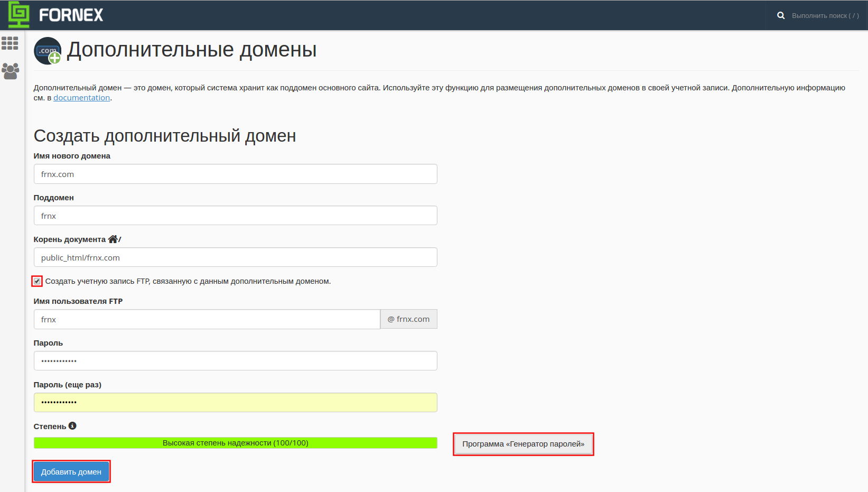Click the FORNEX brand name text
Viewport: 868px width, 492px height.
[71, 15]
